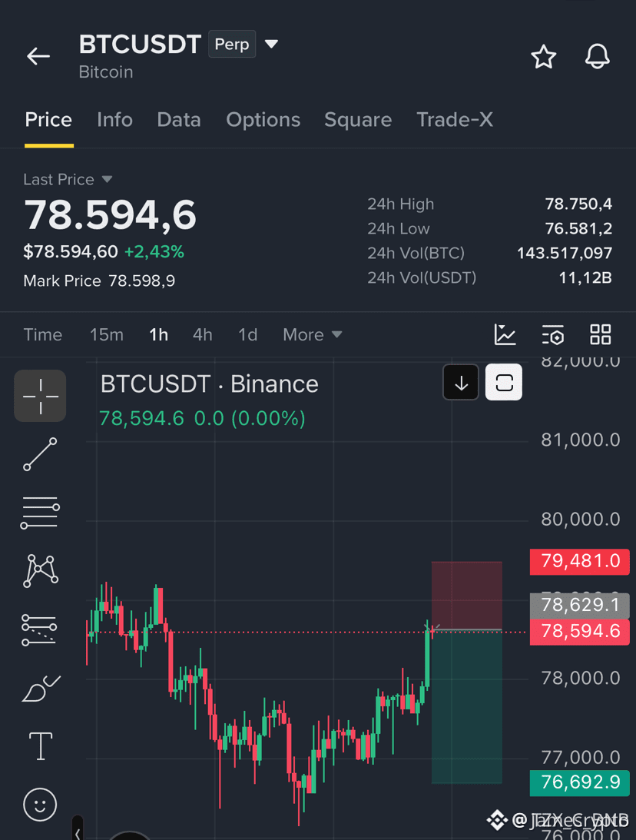Open price alerts via bell icon
The width and height of the screenshot is (636, 840).
[597, 56]
